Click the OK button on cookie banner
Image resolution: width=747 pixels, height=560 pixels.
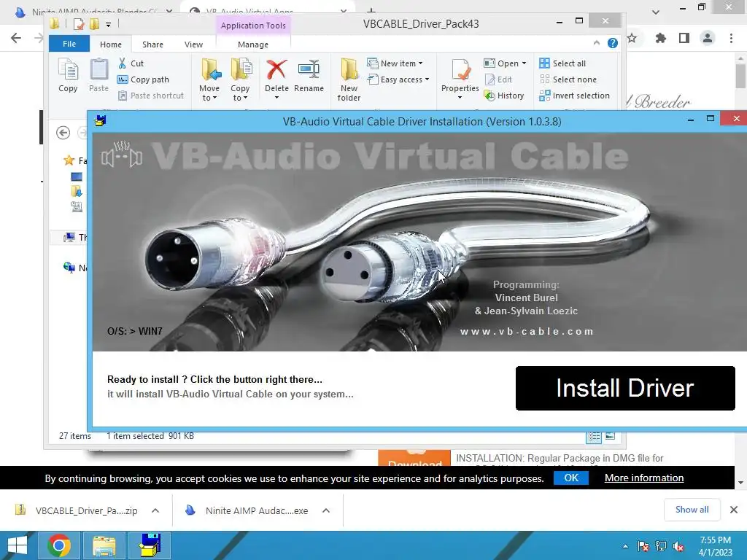click(571, 478)
